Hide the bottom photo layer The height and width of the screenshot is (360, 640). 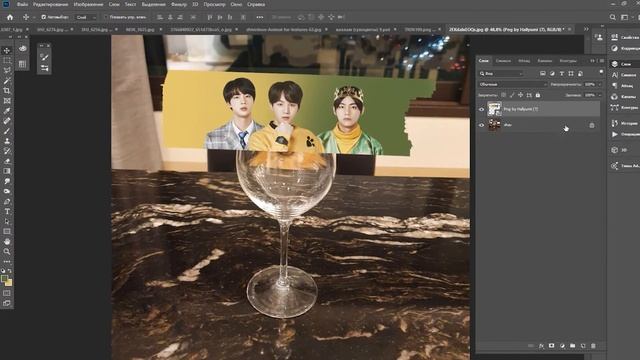pyautogui.click(x=482, y=125)
